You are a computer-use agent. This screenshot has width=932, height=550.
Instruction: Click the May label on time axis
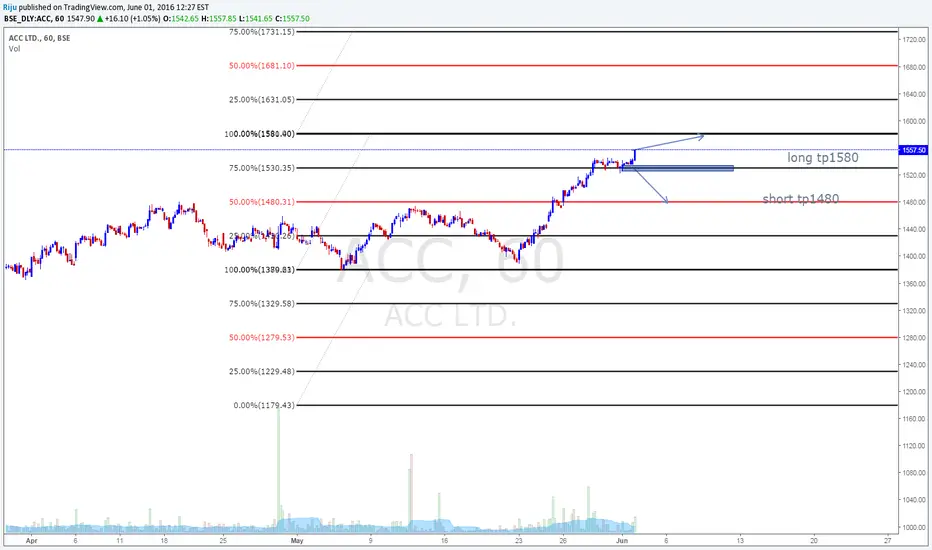297,540
